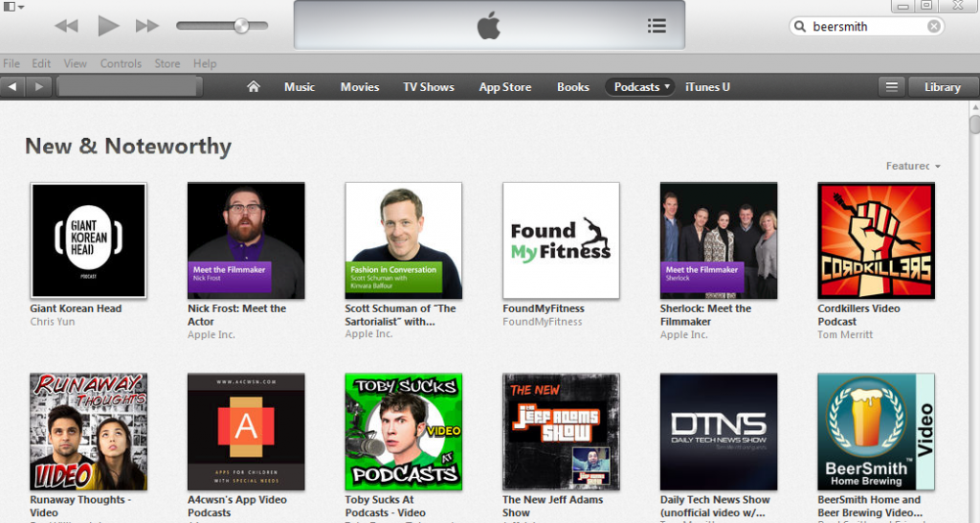
Task: Click Nick Frost: Meet the Actor title
Action: click(x=237, y=315)
